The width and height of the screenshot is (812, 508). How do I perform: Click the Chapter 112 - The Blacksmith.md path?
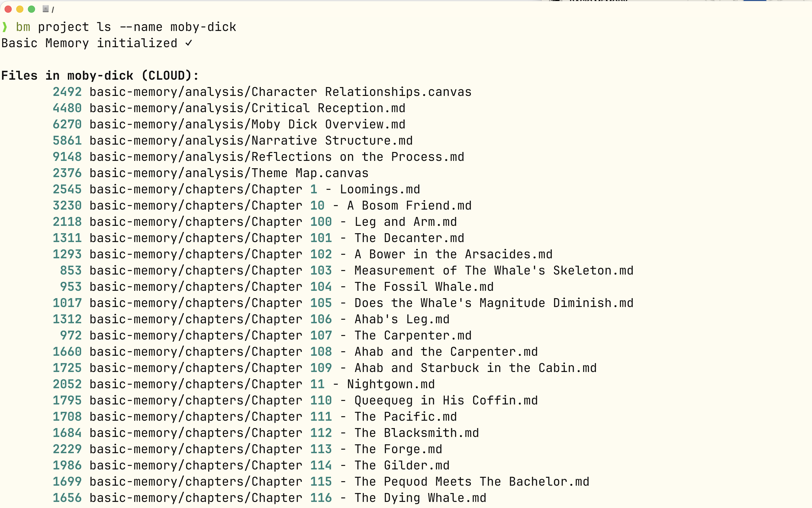coord(284,433)
